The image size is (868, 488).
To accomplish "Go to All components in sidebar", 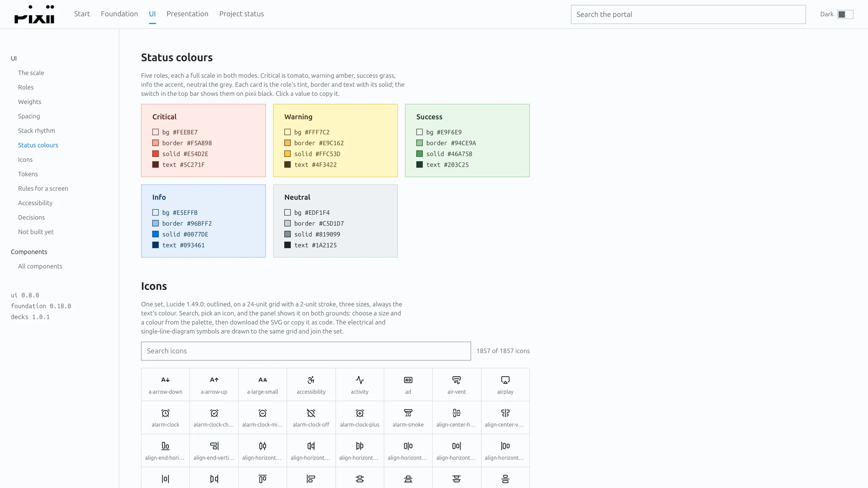I will (x=40, y=266).
